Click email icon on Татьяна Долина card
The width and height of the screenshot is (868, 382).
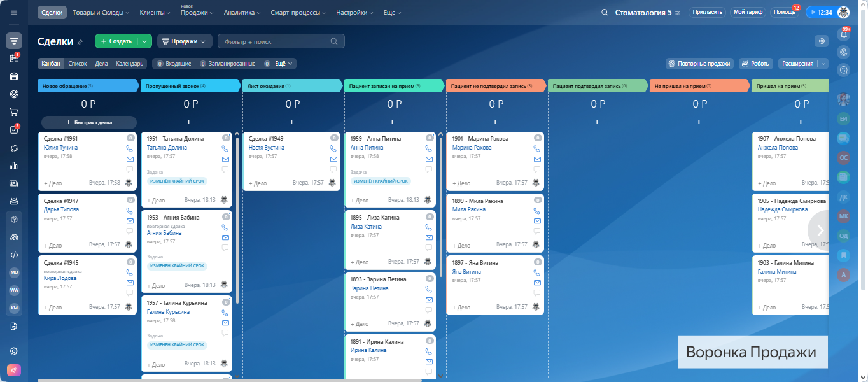[x=225, y=159]
